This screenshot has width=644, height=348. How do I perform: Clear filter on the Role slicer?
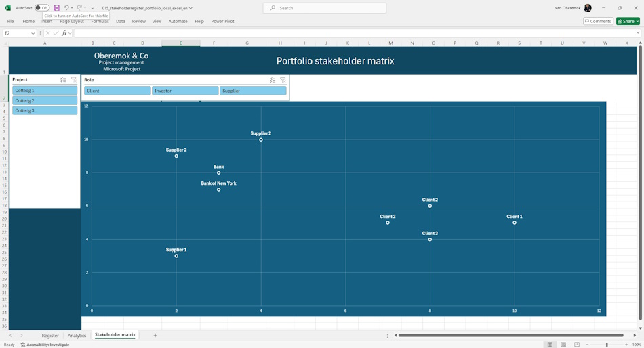point(283,80)
